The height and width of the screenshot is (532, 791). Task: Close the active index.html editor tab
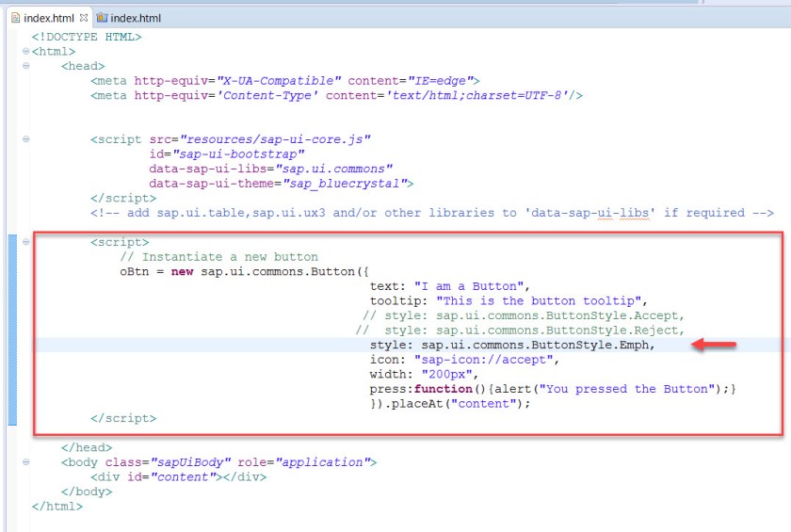point(84,18)
